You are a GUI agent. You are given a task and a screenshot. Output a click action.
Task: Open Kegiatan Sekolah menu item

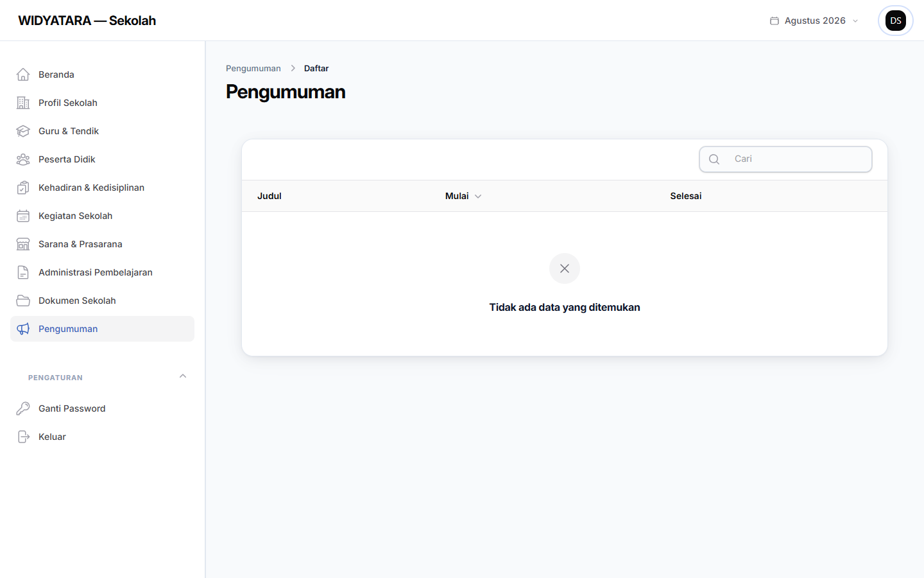(102, 216)
